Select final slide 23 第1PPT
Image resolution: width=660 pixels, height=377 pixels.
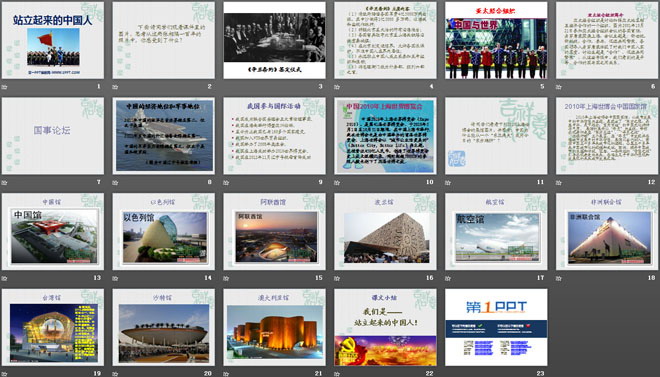click(x=496, y=327)
